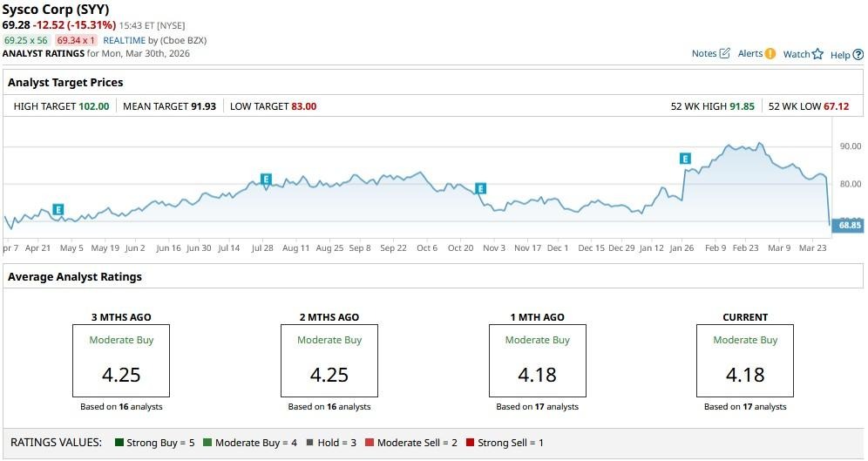Click the Average Analyst Ratings heading
Image resolution: width=868 pixels, height=461 pixels.
[75, 277]
